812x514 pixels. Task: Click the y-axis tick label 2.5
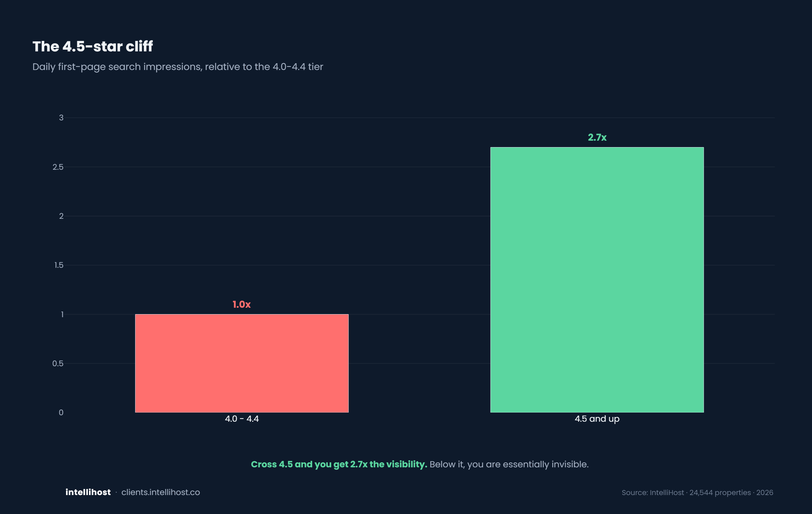pyautogui.click(x=58, y=167)
